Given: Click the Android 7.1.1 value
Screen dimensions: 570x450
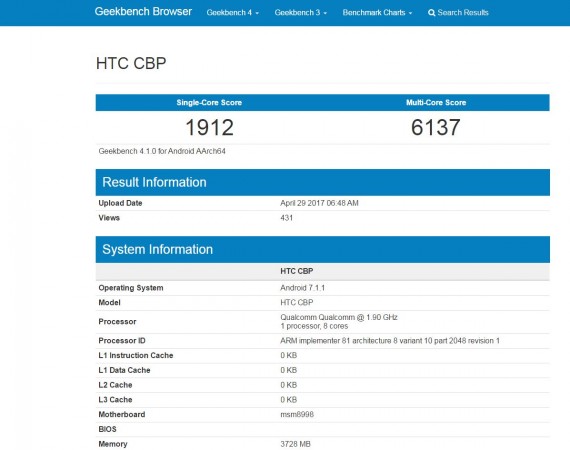Looking at the screenshot, I should 302,288.
